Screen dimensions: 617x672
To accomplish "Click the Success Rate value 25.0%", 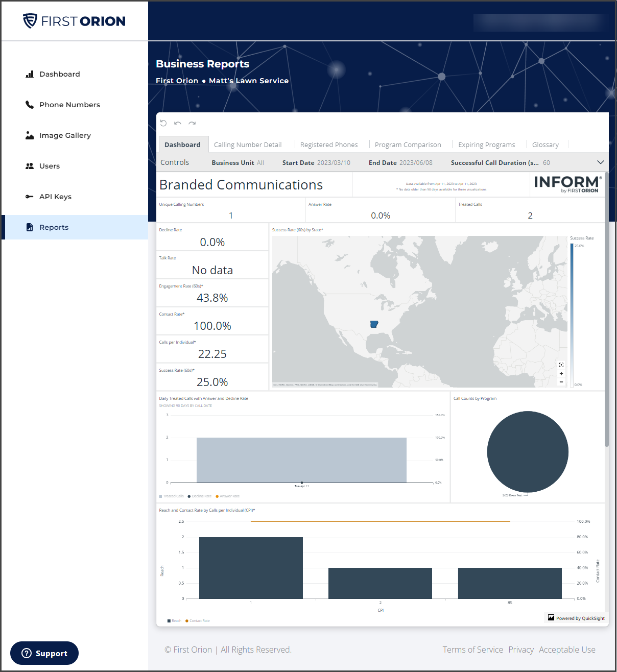I will [212, 382].
